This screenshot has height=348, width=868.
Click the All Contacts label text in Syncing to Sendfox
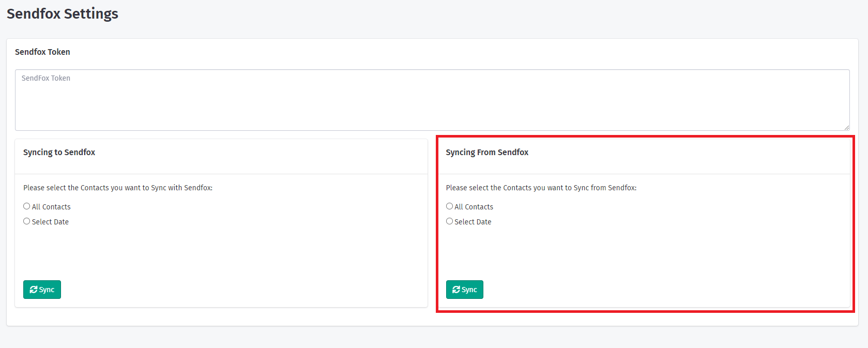coord(51,207)
